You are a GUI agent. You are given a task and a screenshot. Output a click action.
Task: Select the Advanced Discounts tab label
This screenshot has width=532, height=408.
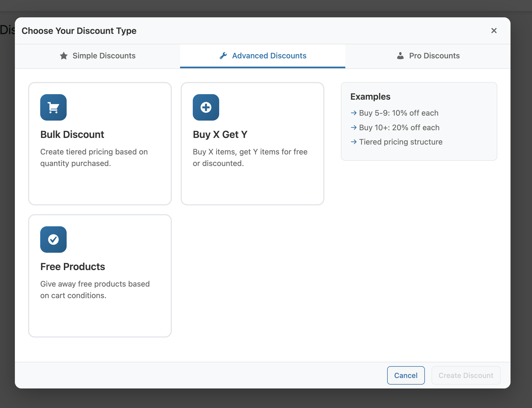click(x=269, y=56)
